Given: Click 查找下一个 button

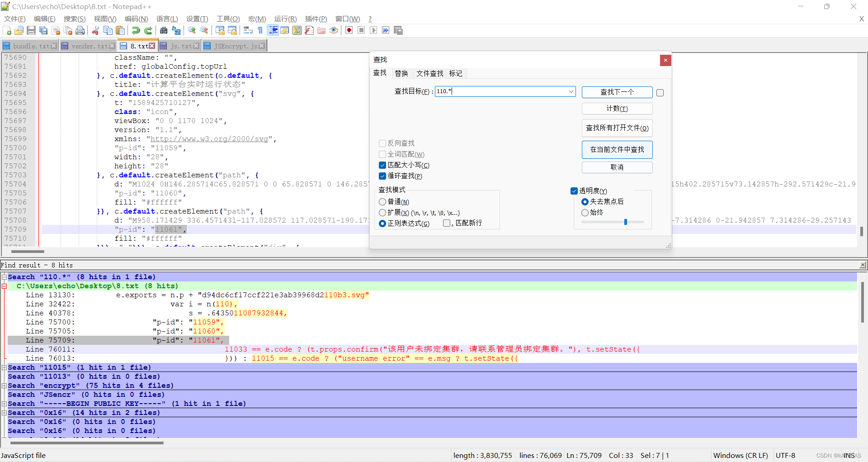Looking at the screenshot, I should point(617,92).
